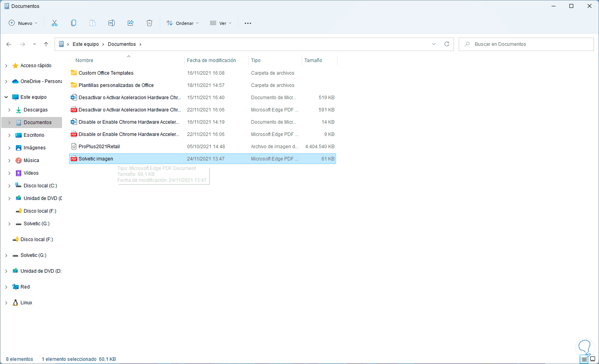Go up one folder level
This screenshot has width=599, height=364.
coord(46,44)
